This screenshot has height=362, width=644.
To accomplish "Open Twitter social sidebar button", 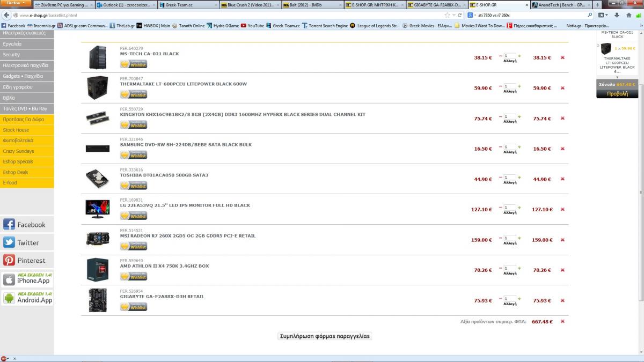I will 27,242.
